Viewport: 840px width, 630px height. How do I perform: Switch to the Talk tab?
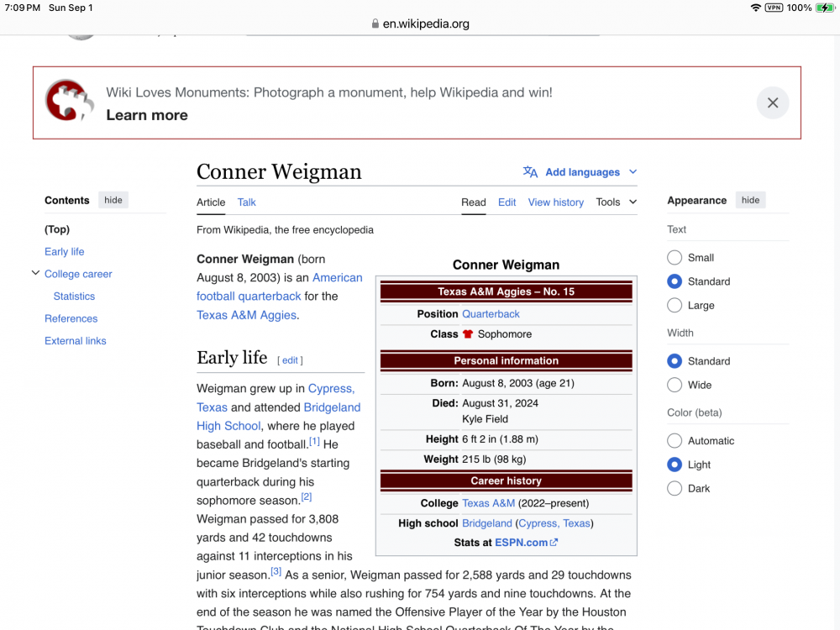coord(246,202)
